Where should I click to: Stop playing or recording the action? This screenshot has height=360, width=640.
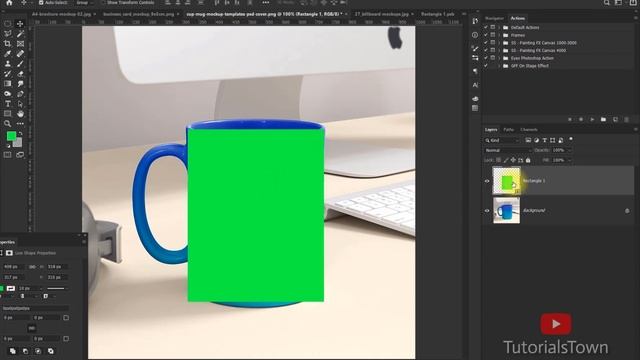[570, 120]
